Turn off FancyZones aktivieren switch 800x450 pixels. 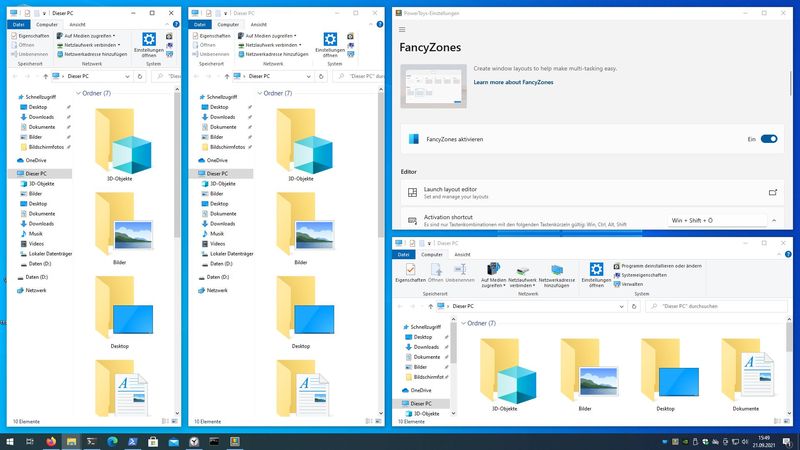click(769, 139)
